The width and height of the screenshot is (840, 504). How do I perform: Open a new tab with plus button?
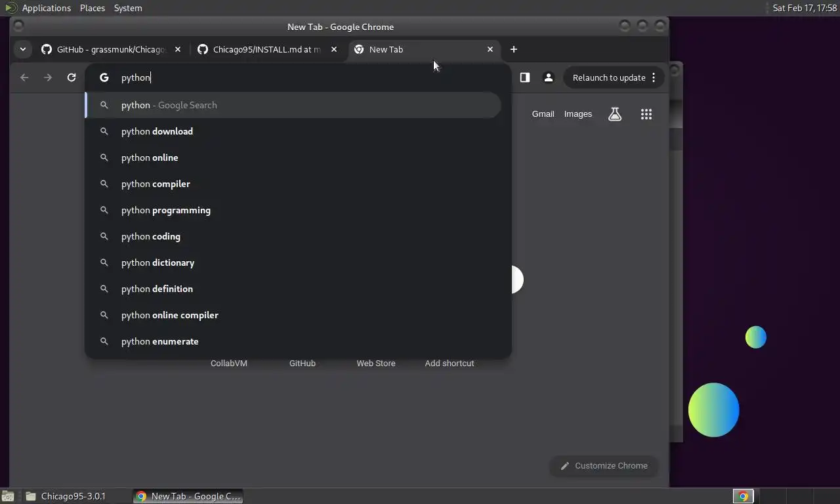coord(514,49)
